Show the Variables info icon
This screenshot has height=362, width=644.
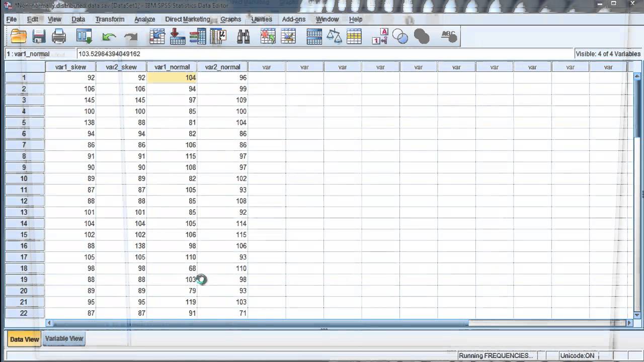click(x=198, y=36)
